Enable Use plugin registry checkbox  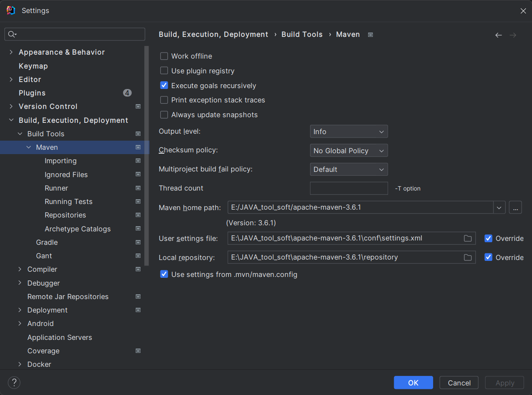tap(164, 71)
